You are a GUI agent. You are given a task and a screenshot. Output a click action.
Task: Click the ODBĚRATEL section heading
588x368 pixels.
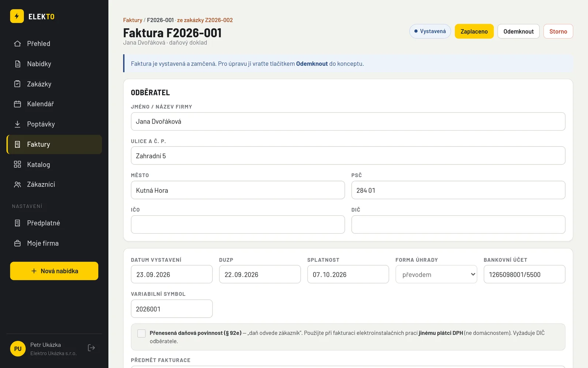(x=150, y=93)
